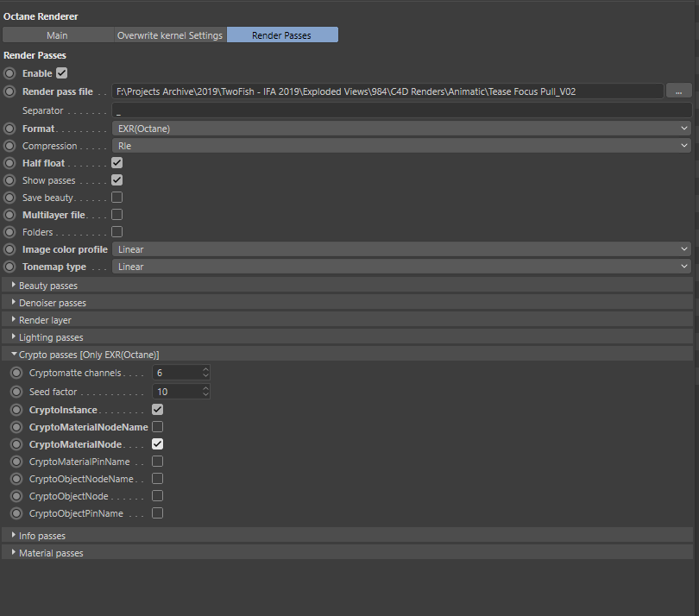This screenshot has width=699, height=616.
Task: Click the animation dot for Multilayer file
Action: click(x=9, y=215)
